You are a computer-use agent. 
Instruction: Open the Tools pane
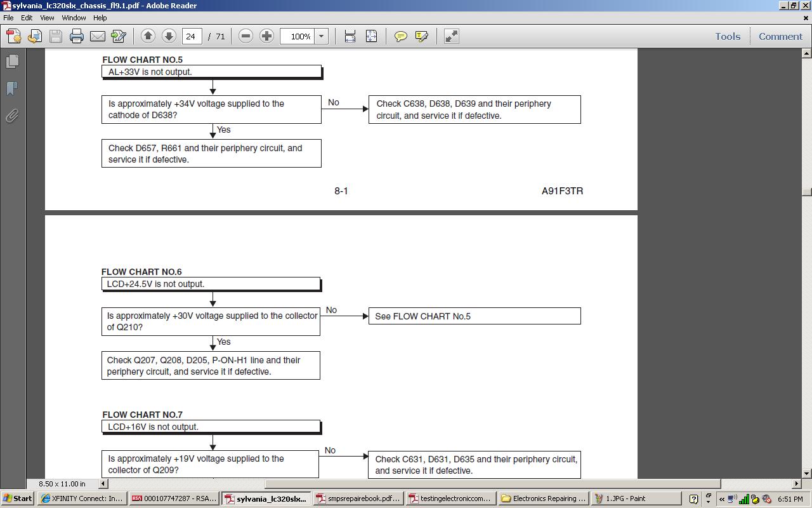pyautogui.click(x=728, y=36)
